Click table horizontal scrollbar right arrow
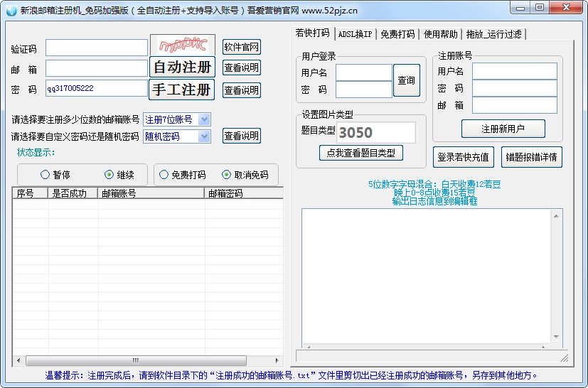Screen dimensions: 588x388 point(277,360)
